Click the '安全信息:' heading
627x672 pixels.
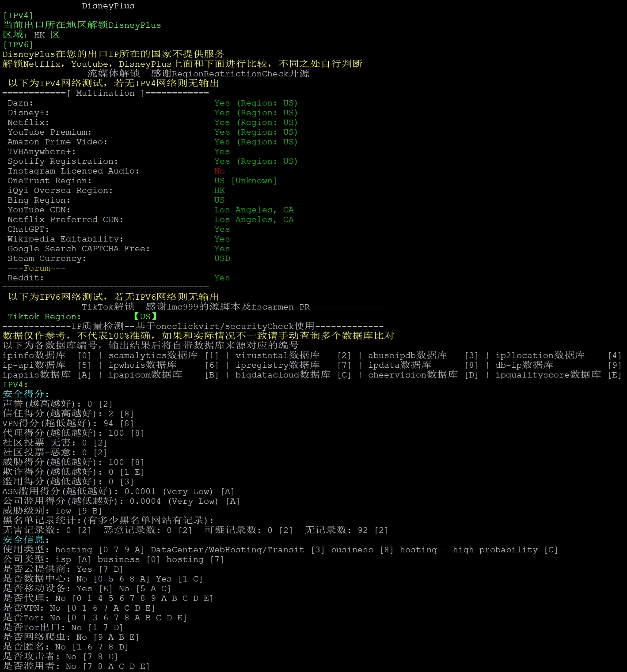click(26, 540)
